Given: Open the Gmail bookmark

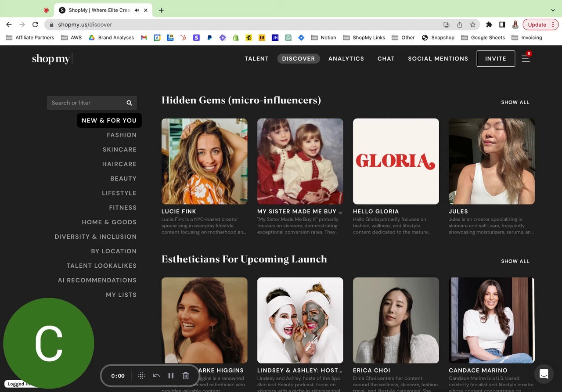Looking at the screenshot, I should pyautogui.click(x=144, y=38).
